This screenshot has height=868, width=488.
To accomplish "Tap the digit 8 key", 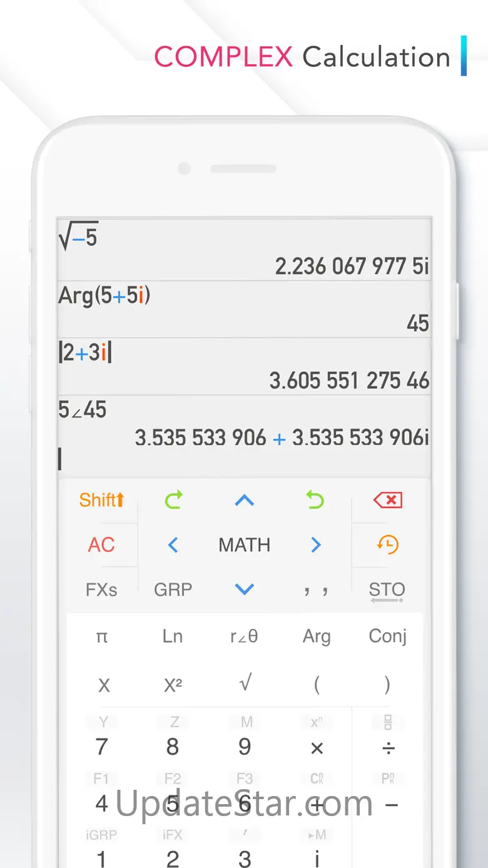I will [x=173, y=747].
